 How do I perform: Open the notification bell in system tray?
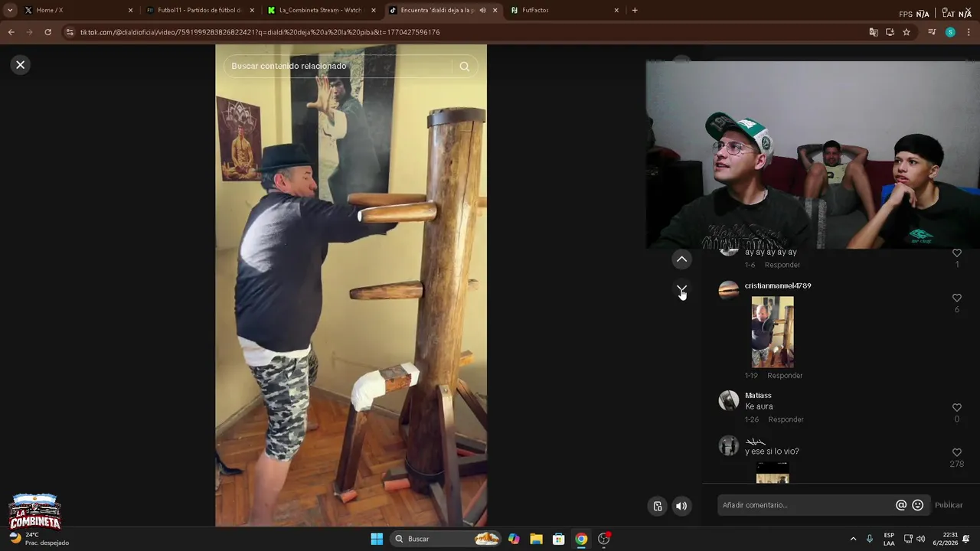966,539
